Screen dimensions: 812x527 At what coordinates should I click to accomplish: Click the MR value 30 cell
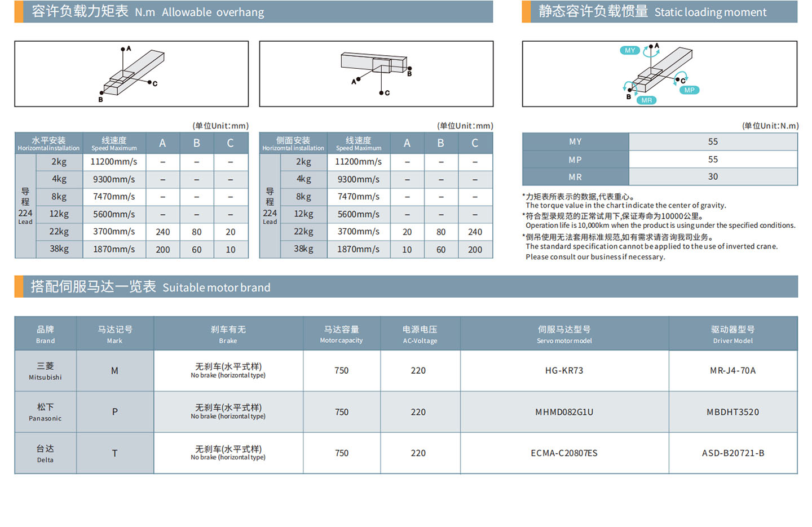(x=713, y=177)
